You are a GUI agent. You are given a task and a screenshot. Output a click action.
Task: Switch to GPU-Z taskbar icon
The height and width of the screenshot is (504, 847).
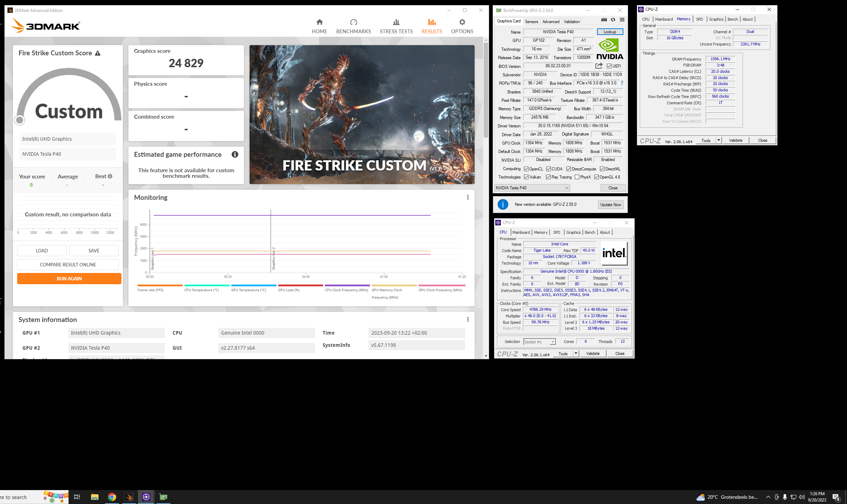point(163,497)
